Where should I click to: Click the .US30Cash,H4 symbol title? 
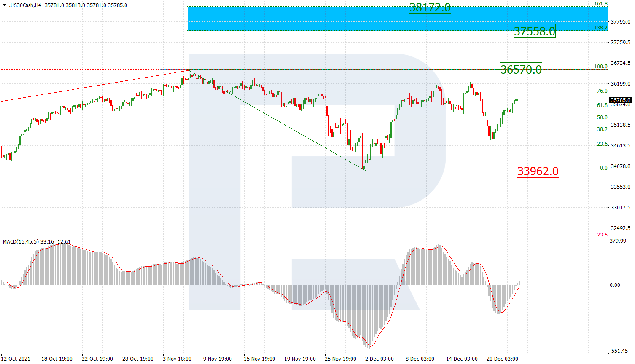coord(25,5)
